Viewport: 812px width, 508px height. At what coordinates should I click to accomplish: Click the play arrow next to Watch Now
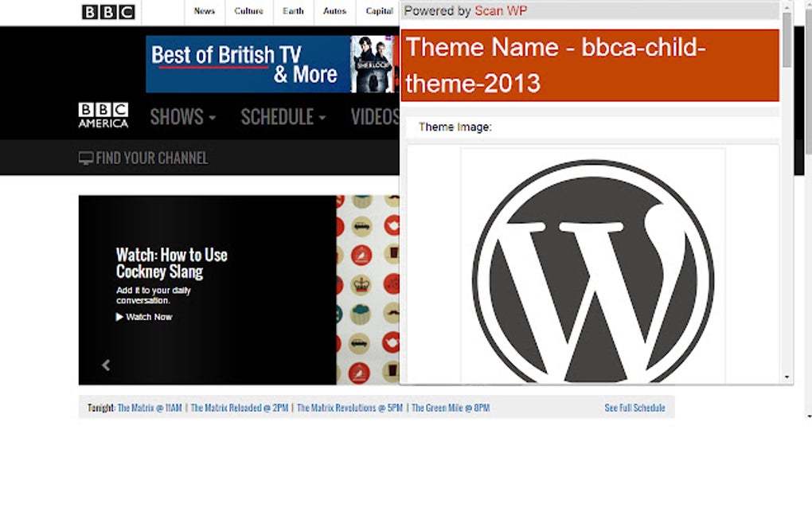pos(119,316)
